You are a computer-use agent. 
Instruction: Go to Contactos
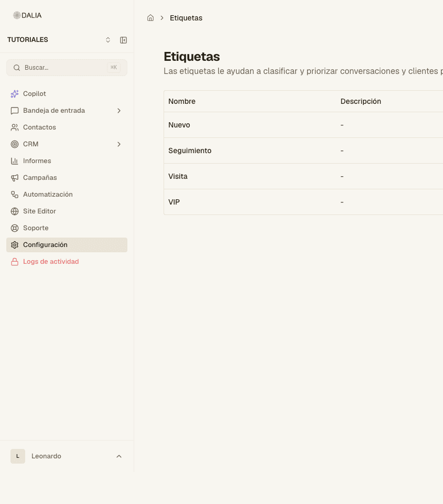67,127
